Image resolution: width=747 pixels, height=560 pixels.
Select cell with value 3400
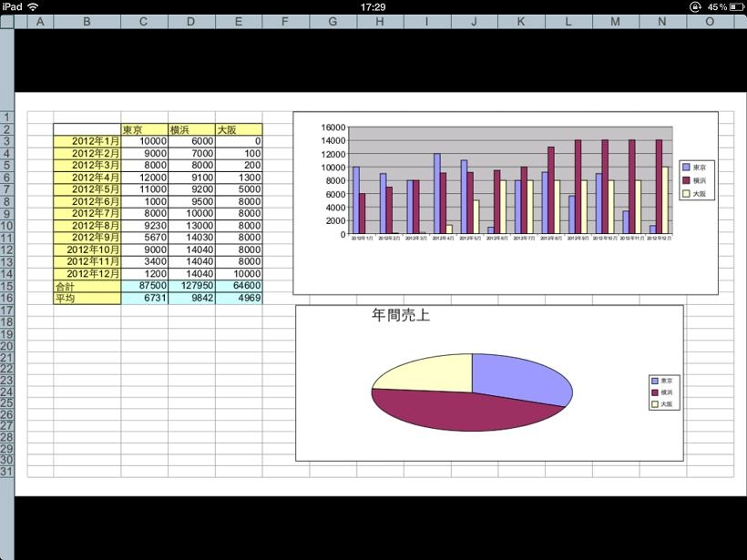pyautogui.click(x=144, y=261)
